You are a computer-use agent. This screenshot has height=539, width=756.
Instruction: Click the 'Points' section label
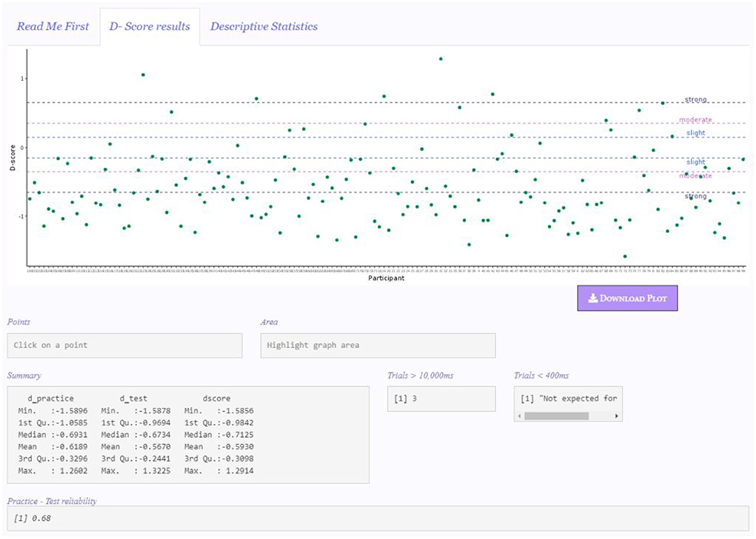tap(19, 322)
